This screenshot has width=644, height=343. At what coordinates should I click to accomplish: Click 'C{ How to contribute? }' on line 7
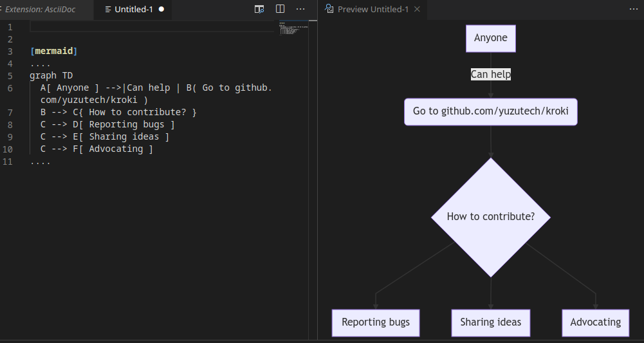coord(134,112)
